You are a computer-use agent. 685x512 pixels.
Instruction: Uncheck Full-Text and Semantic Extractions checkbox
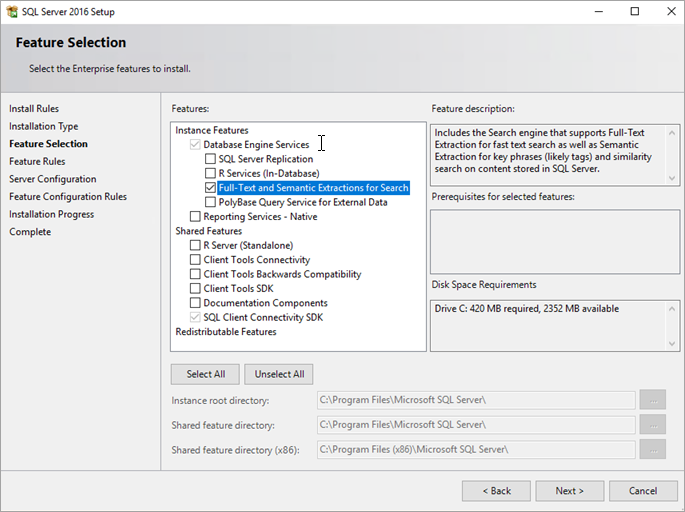click(210, 188)
